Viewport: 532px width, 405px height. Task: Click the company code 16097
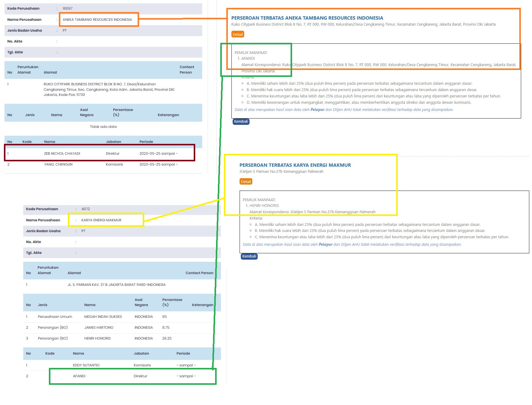pyautogui.click(x=68, y=8)
